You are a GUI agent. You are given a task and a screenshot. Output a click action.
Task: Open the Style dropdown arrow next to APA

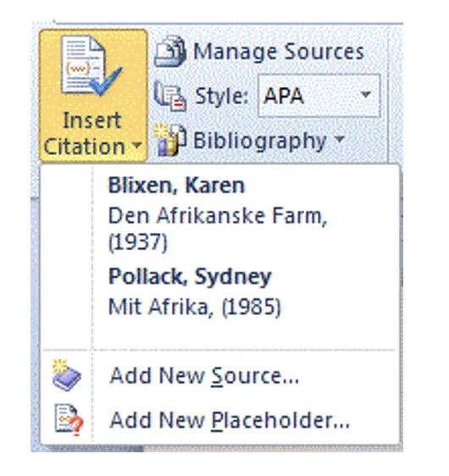click(366, 95)
